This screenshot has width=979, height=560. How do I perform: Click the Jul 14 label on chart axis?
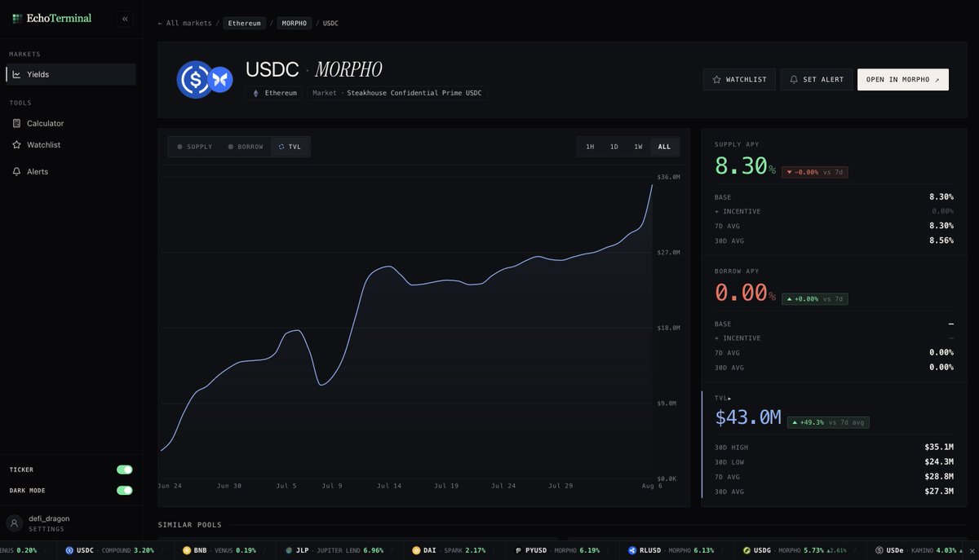(389, 485)
